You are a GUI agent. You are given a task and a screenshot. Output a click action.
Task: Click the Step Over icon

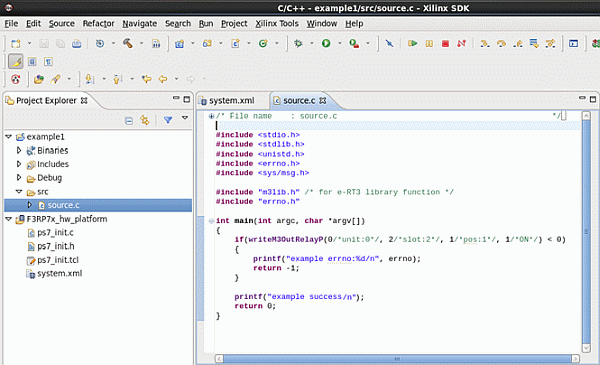coord(501,44)
